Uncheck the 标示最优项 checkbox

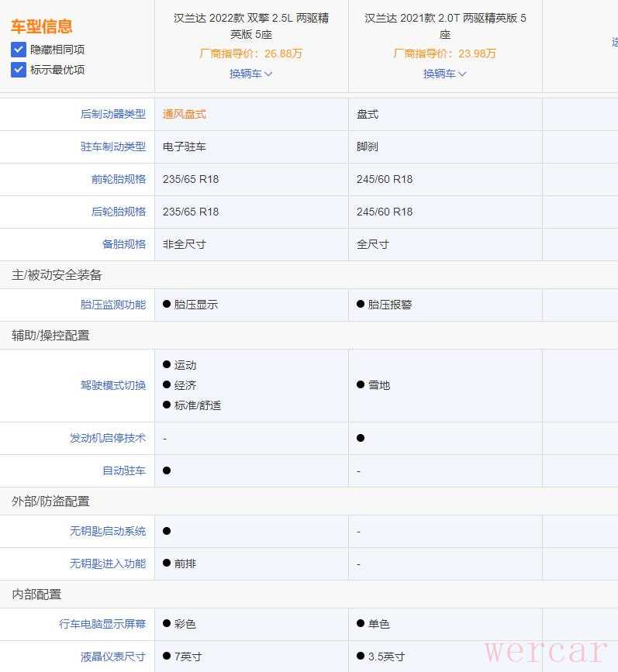pos(19,70)
